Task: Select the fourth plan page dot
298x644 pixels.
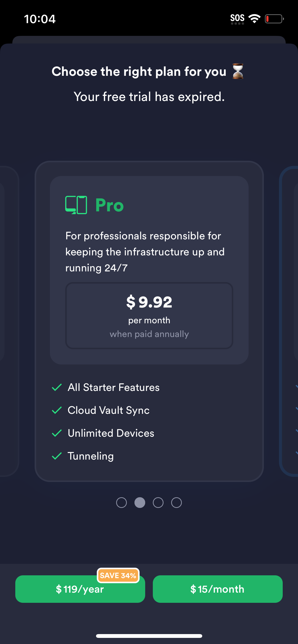Action: (177, 503)
